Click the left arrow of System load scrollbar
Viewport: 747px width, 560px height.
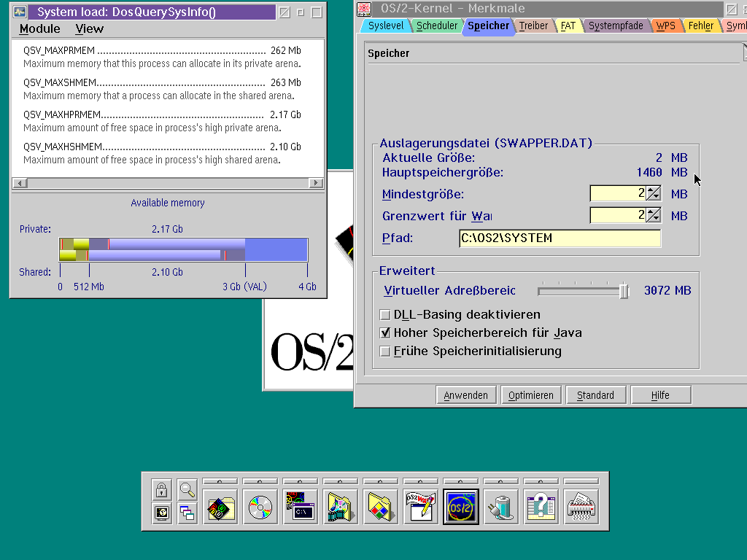coord(20,183)
